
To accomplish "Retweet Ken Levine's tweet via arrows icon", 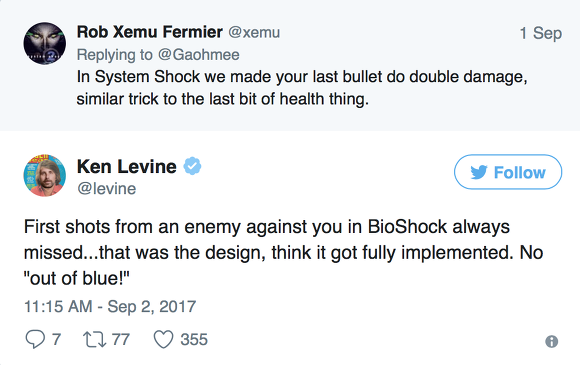I will [x=94, y=339].
